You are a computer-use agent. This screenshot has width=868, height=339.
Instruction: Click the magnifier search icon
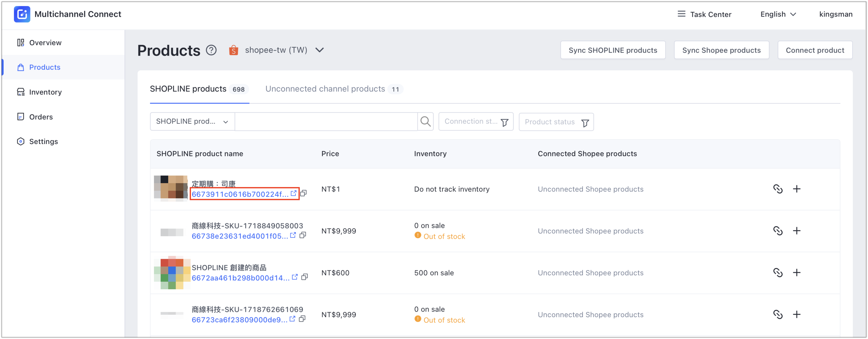425,121
